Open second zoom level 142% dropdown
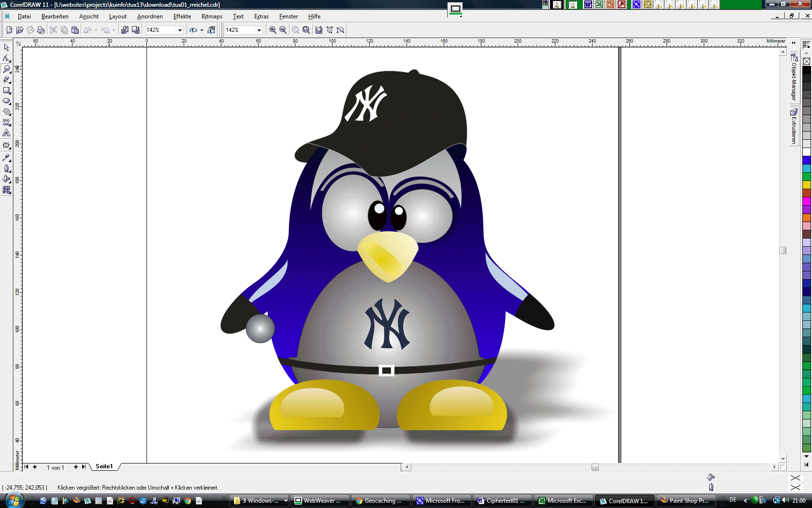The width and height of the screenshot is (812, 508). [259, 30]
